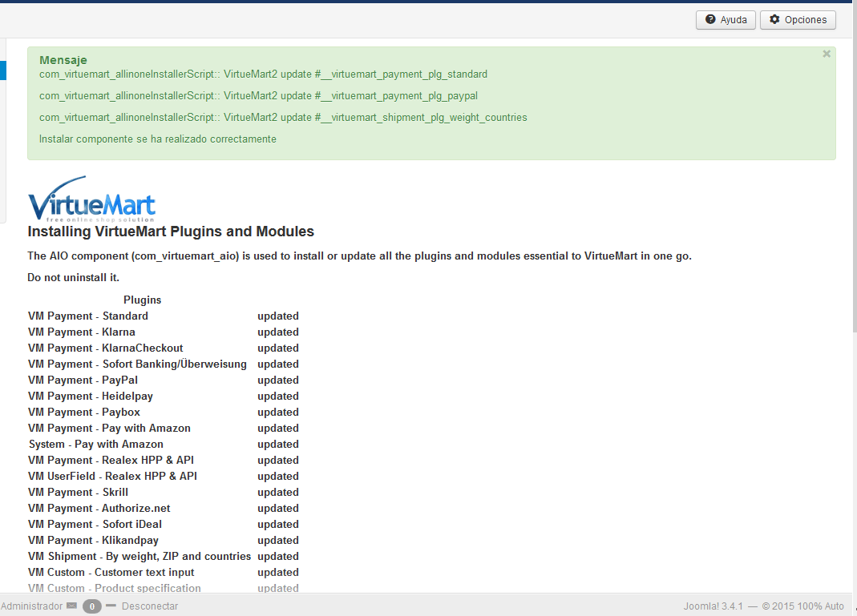Click the Mensaje heading
This screenshot has height=616, width=857.
[63, 60]
